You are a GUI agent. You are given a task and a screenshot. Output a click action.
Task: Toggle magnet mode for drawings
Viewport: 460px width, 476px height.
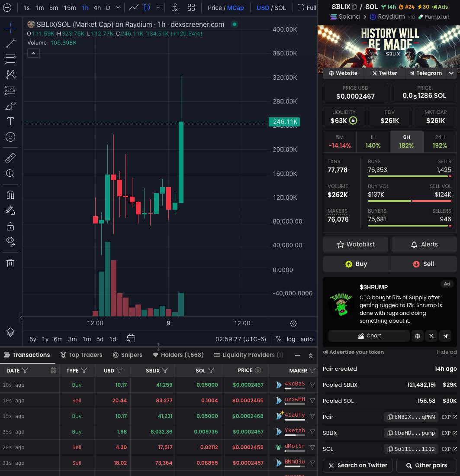pyautogui.click(x=10, y=194)
